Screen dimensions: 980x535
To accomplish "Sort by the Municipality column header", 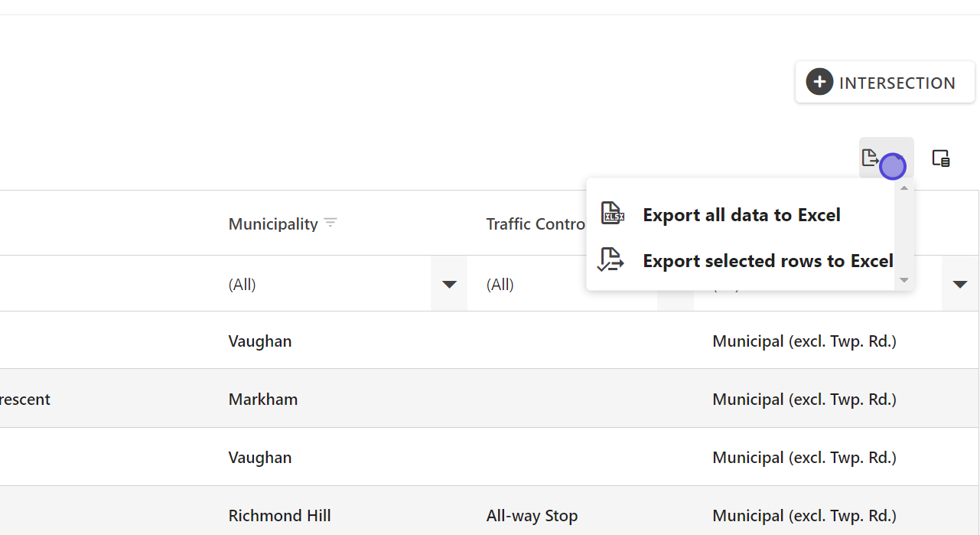I will (273, 224).
